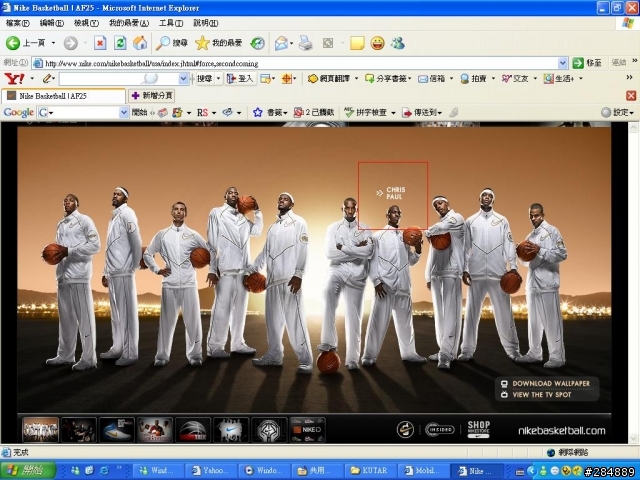Click Internet Explorer icon in quick launch
The height and width of the screenshot is (480, 640).
click(104, 471)
